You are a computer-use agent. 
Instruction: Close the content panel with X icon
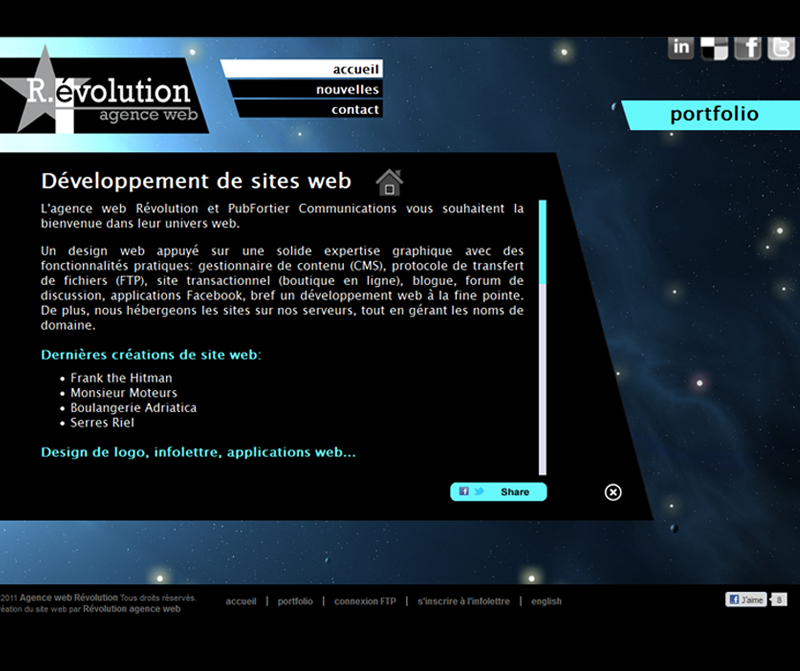click(613, 492)
